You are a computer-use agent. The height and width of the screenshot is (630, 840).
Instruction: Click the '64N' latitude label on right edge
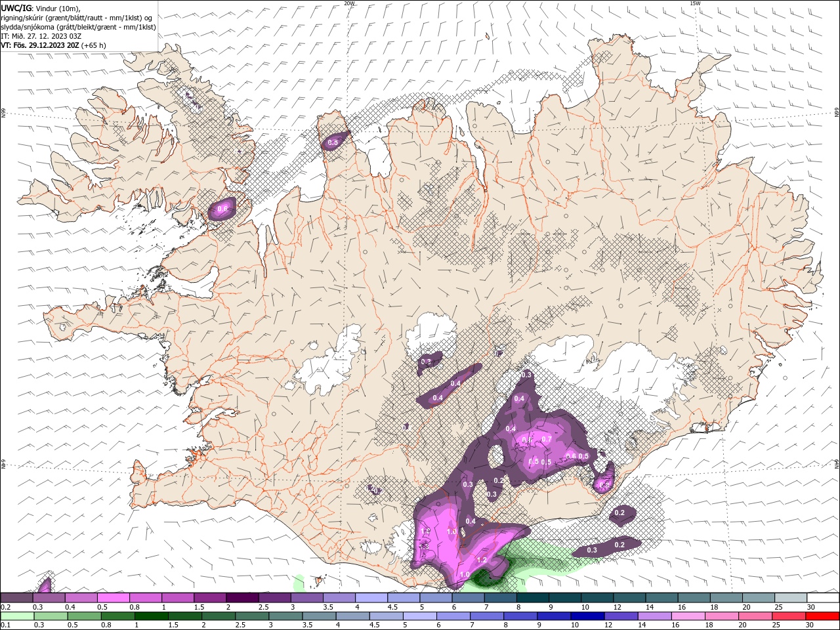(836, 463)
